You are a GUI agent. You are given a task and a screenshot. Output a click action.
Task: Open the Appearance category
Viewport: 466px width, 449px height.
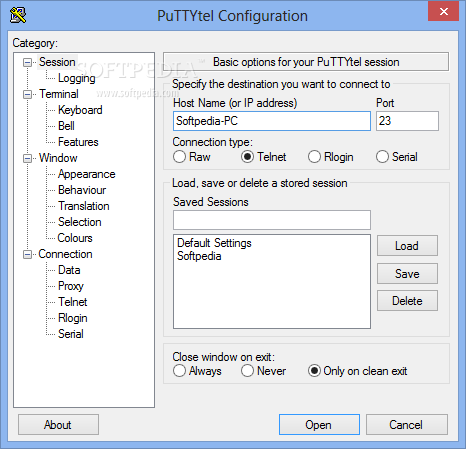[x=86, y=174]
